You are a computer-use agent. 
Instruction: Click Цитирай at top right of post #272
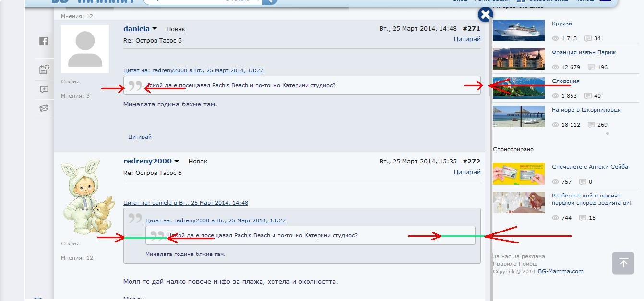(467, 172)
